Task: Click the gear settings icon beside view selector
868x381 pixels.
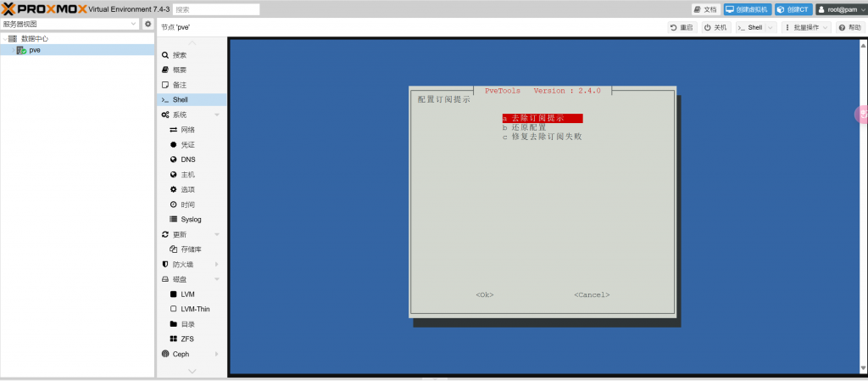Action: pyautogui.click(x=147, y=25)
